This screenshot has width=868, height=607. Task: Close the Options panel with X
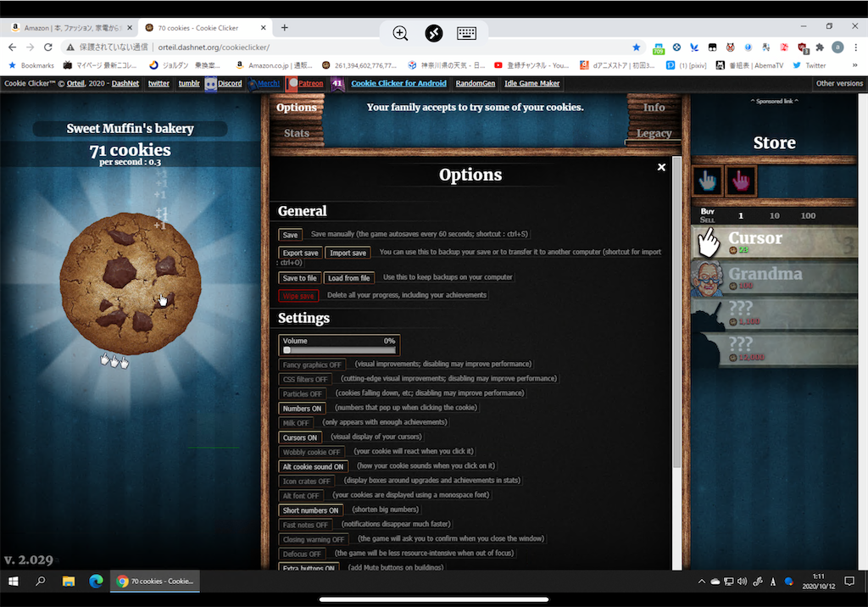661,167
